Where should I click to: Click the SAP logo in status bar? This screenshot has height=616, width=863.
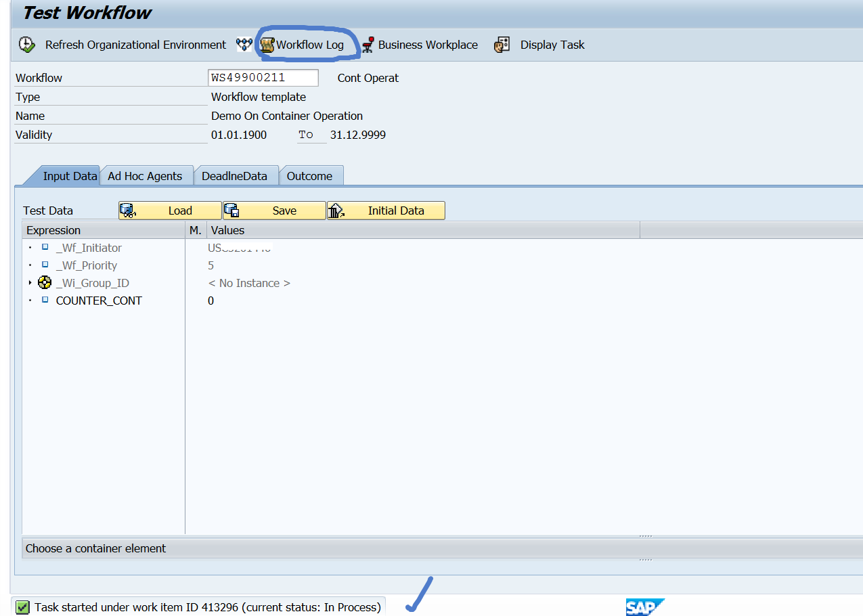[644, 607]
